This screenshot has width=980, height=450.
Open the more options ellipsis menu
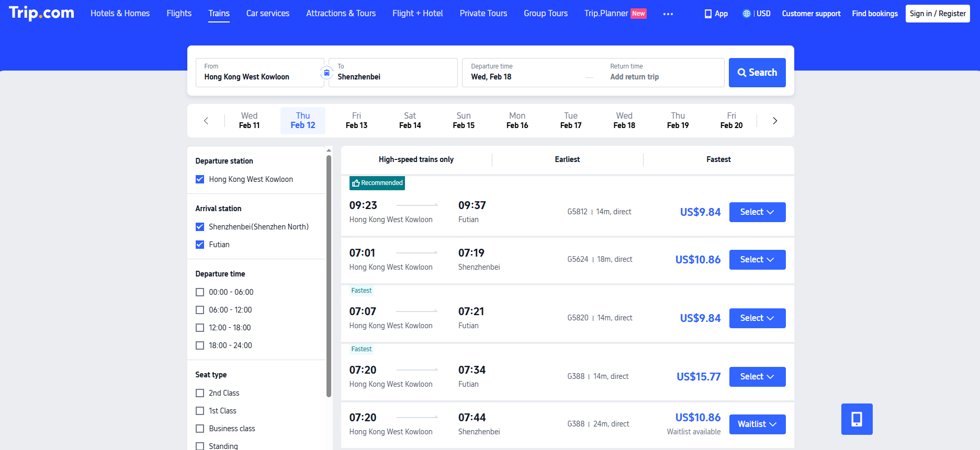(x=668, y=14)
